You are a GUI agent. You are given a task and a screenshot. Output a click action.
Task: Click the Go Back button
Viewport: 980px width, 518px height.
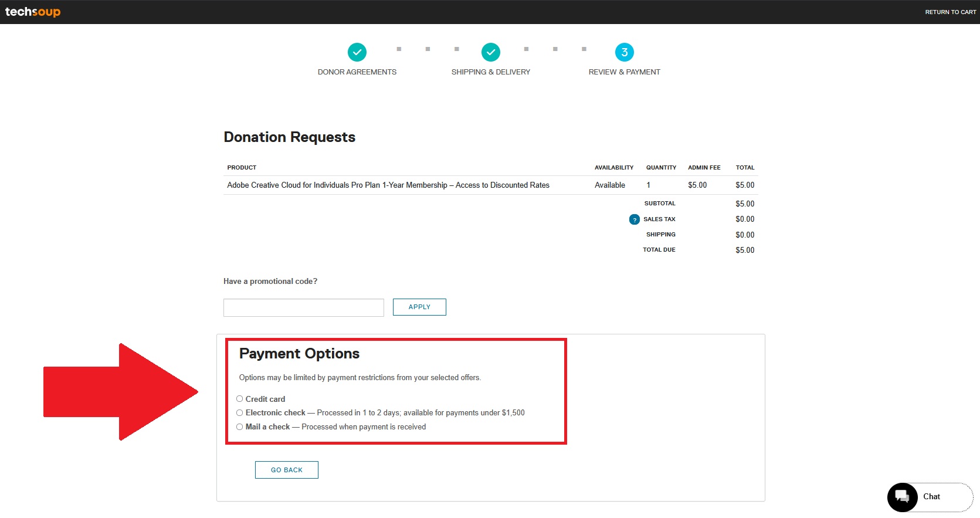point(287,470)
